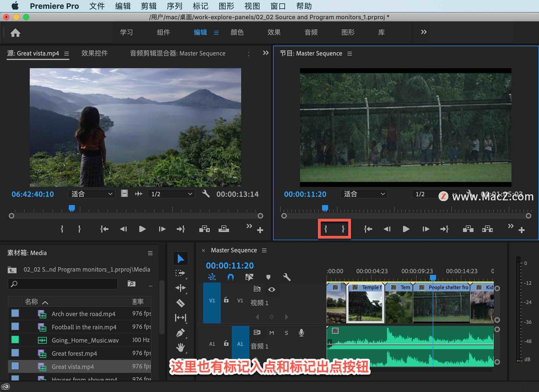The image size is (539, 392).
Task: Mute the Audio 1 track
Action: [271, 333]
